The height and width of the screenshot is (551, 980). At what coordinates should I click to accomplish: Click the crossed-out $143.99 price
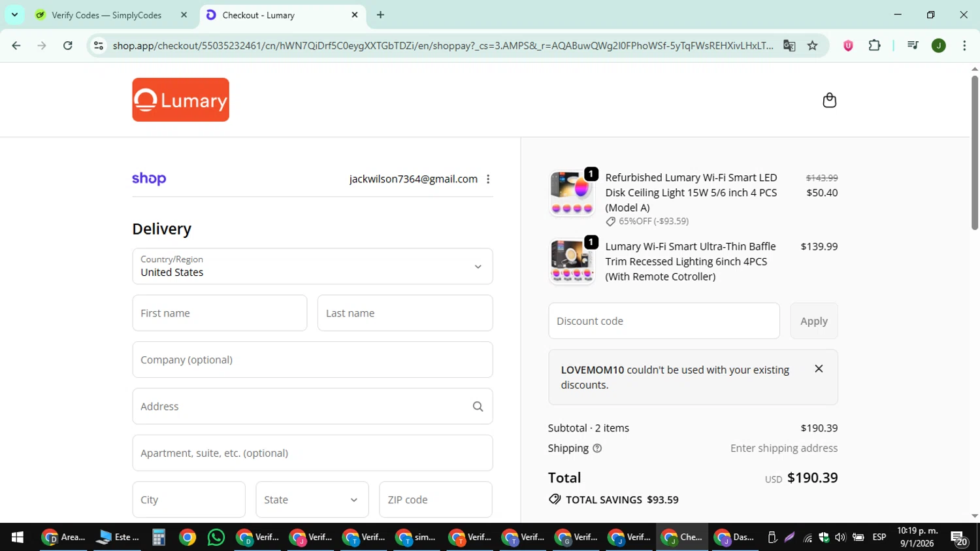(x=822, y=178)
